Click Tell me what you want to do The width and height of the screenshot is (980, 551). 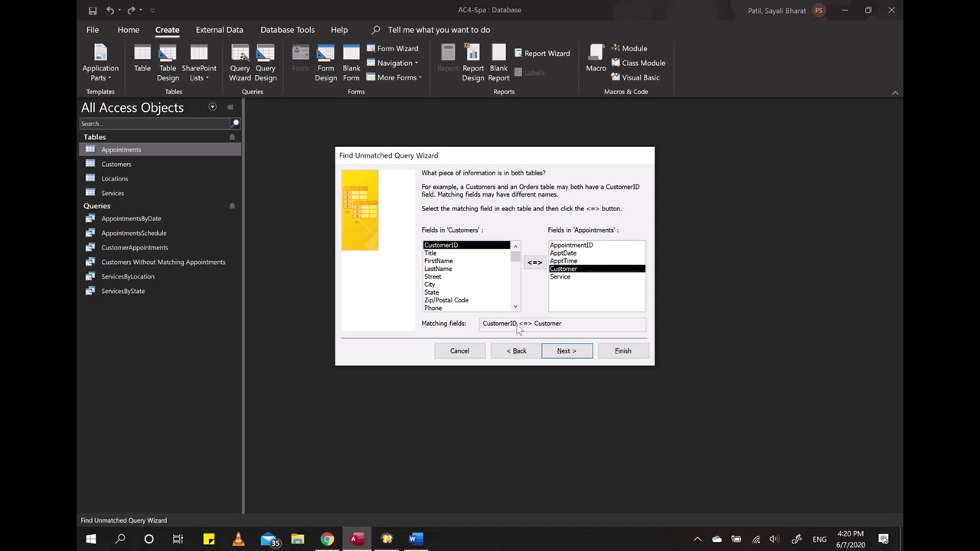coord(439,30)
